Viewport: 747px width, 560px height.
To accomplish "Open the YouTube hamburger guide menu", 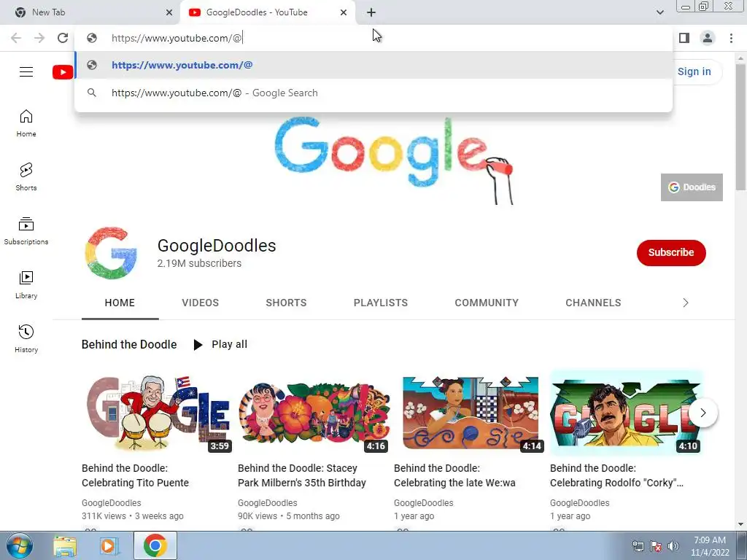I will 26,72.
